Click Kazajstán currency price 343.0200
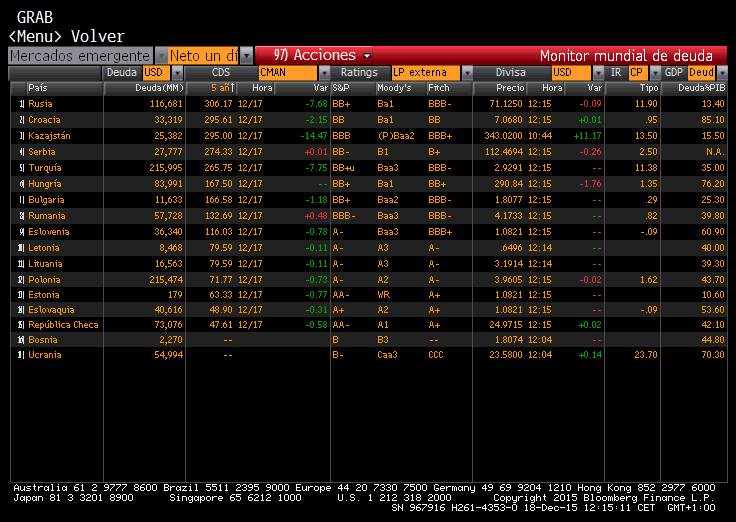 (x=503, y=136)
